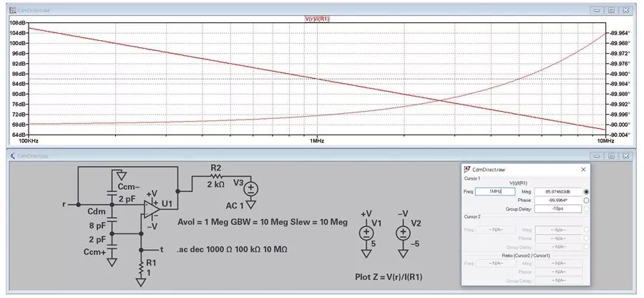Close the CdmDirect.raw cursor dialog
The height and width of the screenshot is (298, 644).
click(583, 169)
